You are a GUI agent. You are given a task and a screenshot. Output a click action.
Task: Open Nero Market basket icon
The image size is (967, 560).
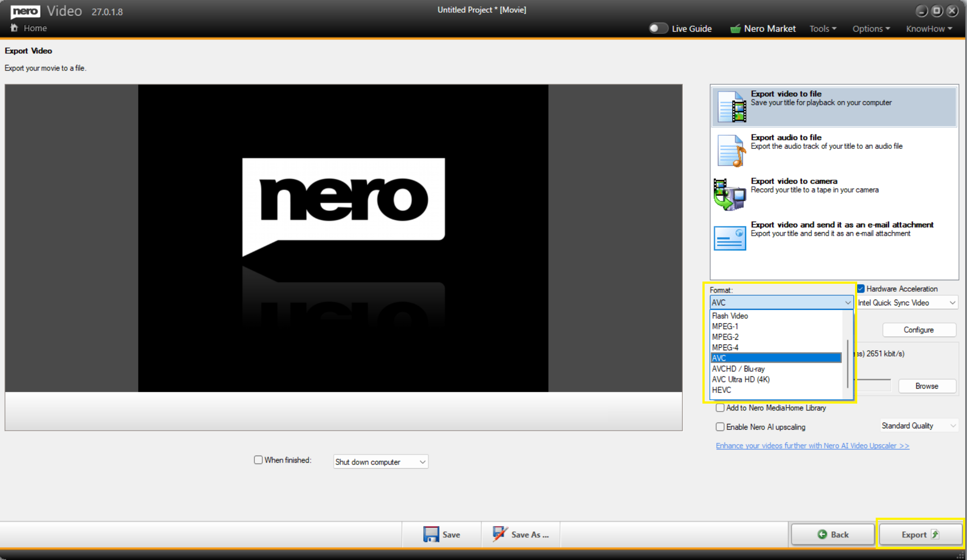tap(735, 29)
